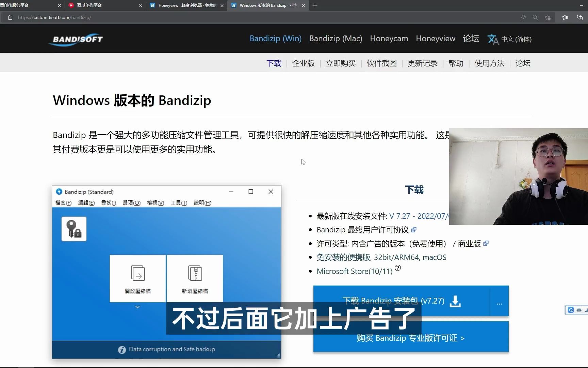Image resolution: width=588 pixels, height=368 pixels.
Task: Select the 使用方法 submenu item
Action: click(x=489, y=63)
